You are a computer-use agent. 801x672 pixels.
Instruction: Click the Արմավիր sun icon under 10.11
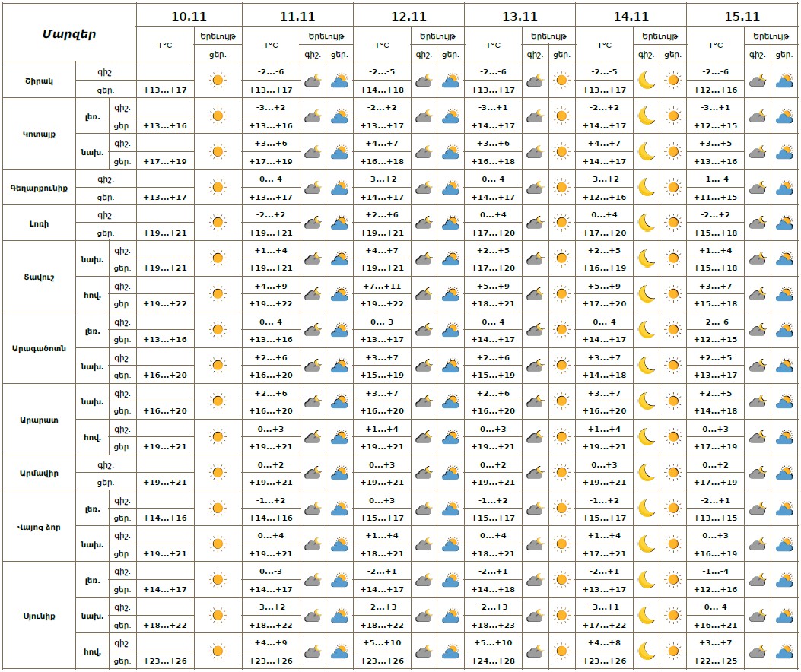pyautogui.click(x=218, y=473)
